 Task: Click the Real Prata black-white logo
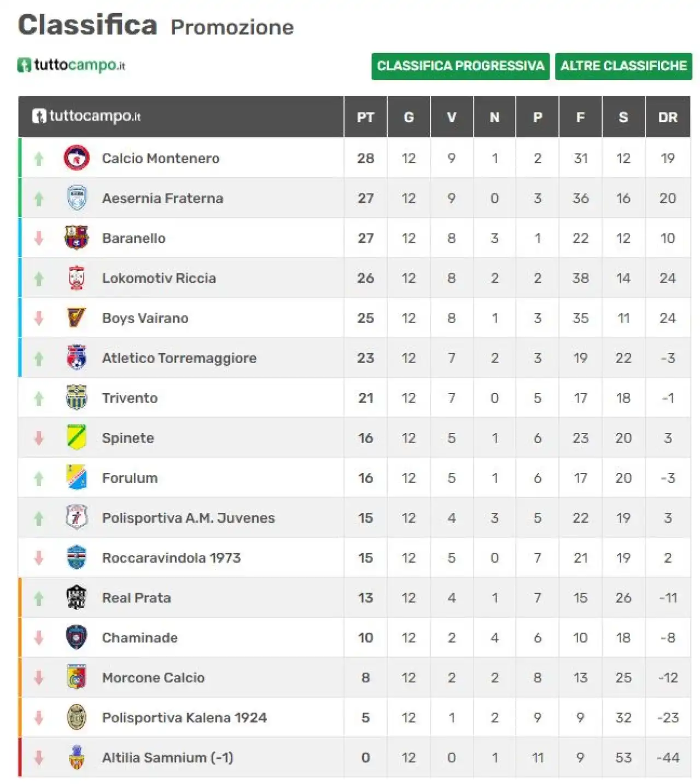(77, 597)
